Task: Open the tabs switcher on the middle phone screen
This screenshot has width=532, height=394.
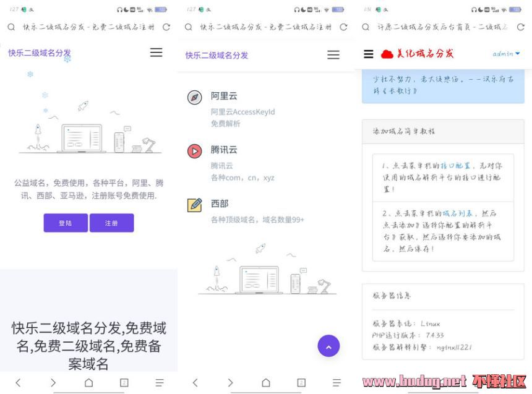Action: point(301,383)
